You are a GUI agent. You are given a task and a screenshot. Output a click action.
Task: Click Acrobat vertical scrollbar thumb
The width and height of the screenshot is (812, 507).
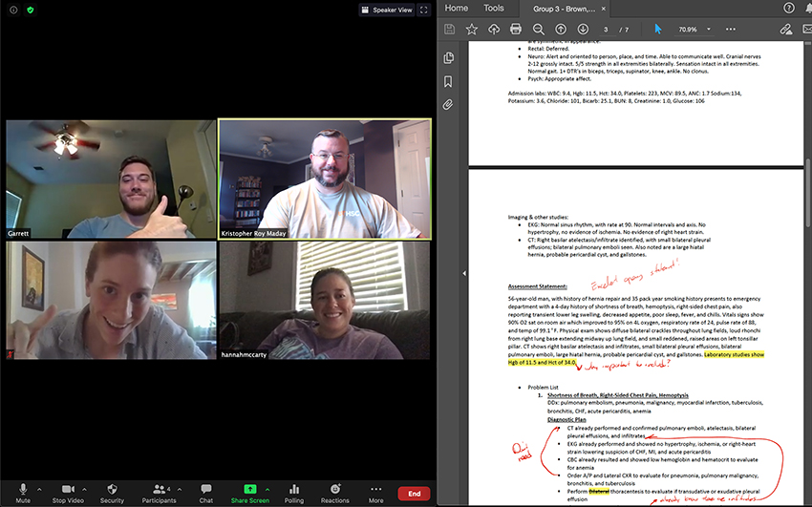point(808,192)
